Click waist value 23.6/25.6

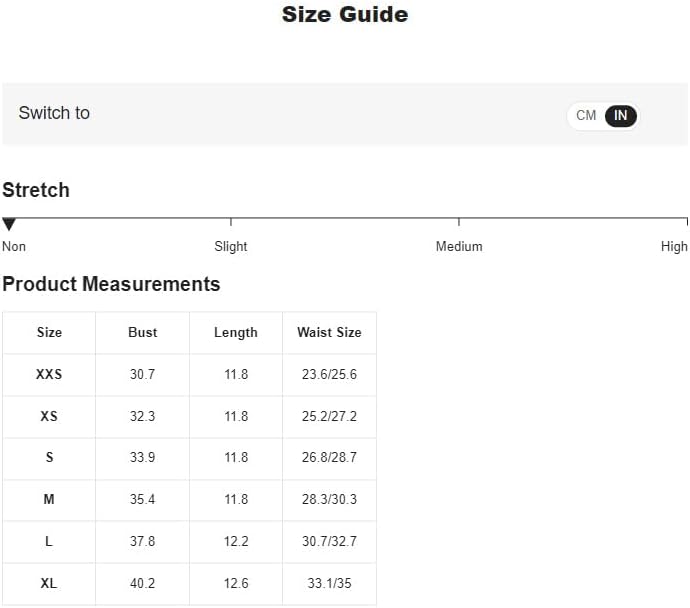point(329,374)
